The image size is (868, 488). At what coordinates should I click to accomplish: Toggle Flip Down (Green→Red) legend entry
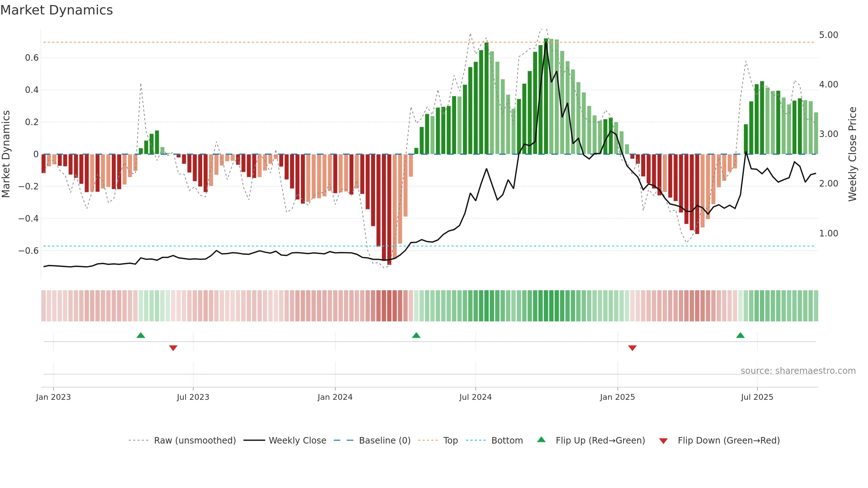coord(719,440)
